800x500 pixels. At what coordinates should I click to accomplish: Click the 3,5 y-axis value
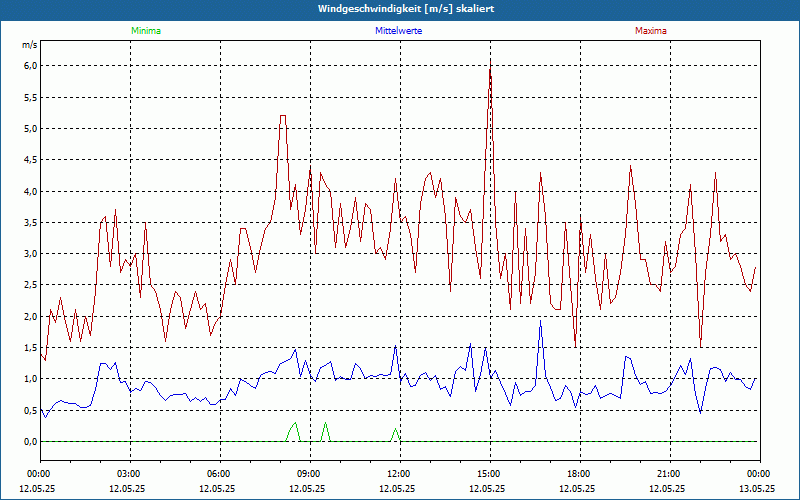[31, 222]
